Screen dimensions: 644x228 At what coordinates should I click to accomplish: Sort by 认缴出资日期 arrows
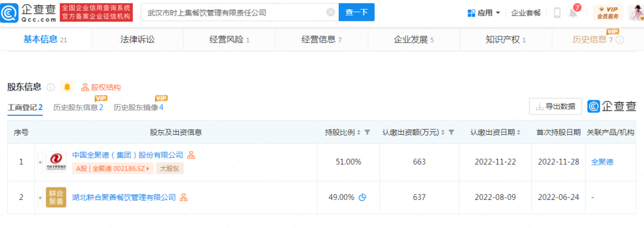(x=518, y=133)
